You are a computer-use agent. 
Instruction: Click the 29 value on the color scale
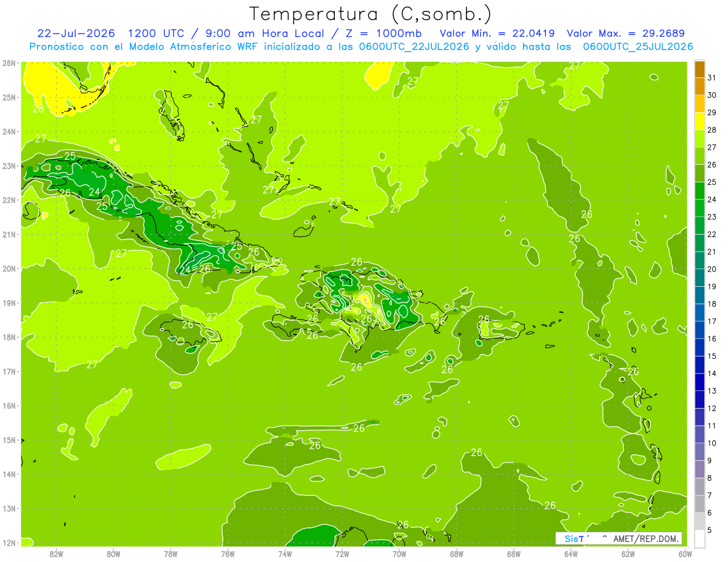[711, 112]
